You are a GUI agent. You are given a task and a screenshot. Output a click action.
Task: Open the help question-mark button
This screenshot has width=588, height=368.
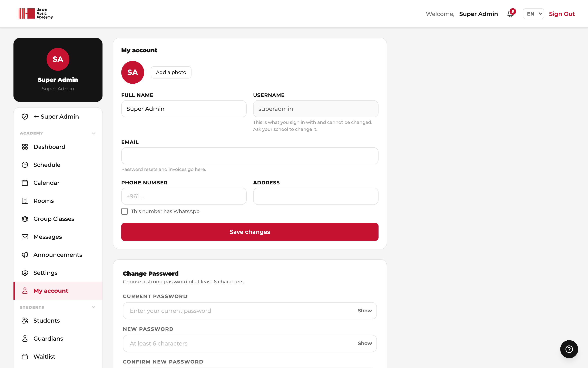(569, 349)
